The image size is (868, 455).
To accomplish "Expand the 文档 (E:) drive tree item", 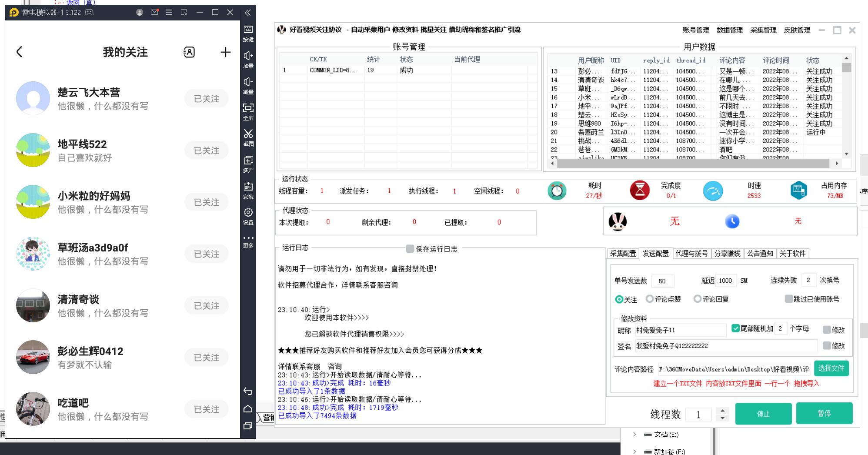I will pyautogui.click(x=634, y=434).
